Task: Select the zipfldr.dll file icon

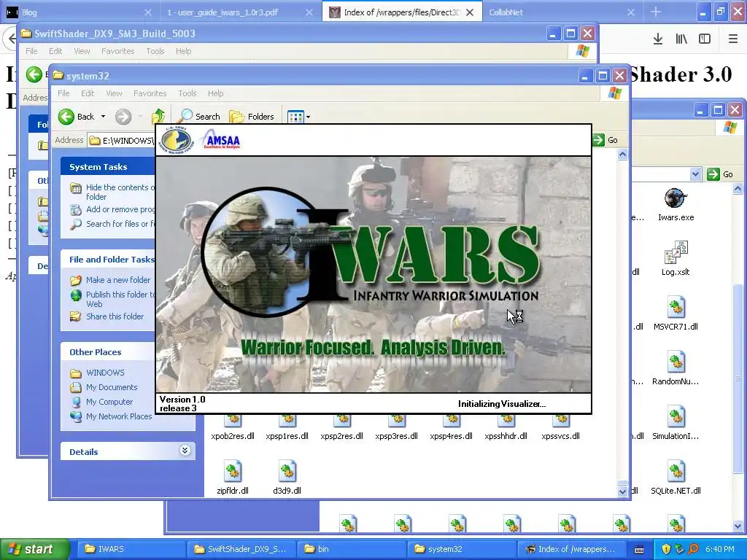Action: [x=233, y=471]
